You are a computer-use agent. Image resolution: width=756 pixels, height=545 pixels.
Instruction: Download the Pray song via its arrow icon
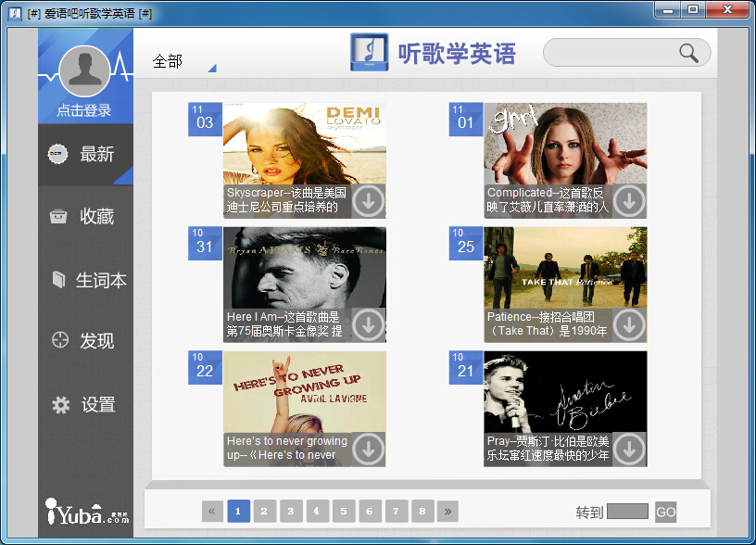coord(628,448)
